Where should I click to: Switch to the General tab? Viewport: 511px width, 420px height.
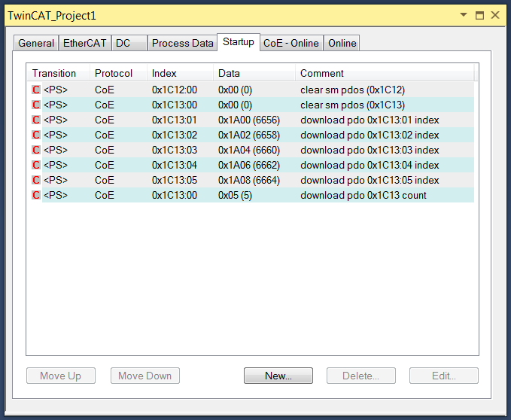coord(36,43)
